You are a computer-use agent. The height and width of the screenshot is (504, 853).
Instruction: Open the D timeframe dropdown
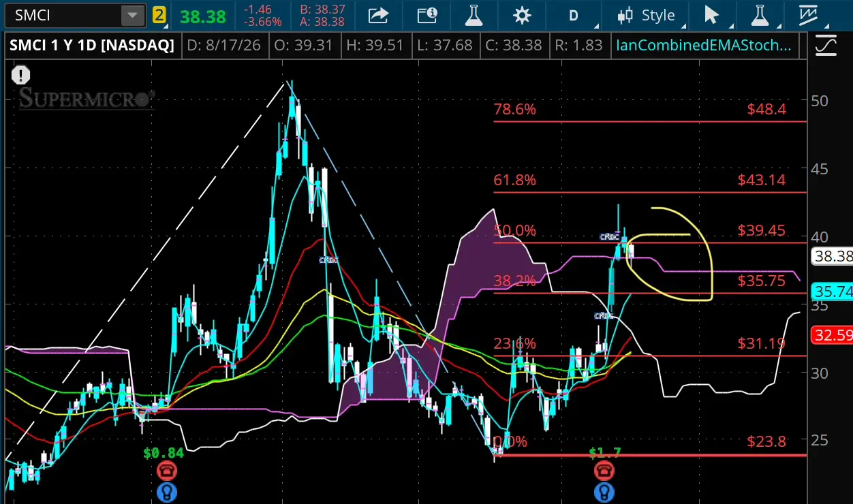[574, 15]
